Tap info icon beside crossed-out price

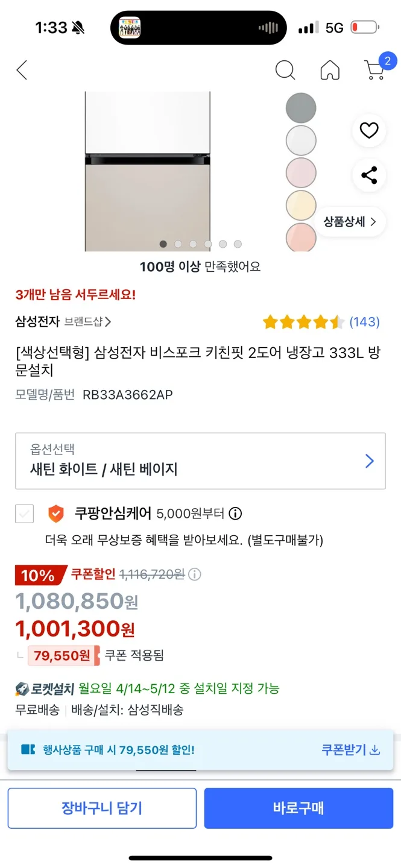(195, 574)
